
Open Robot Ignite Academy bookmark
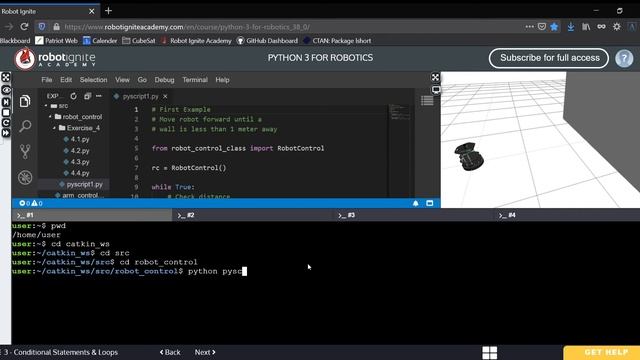(196, 41)
